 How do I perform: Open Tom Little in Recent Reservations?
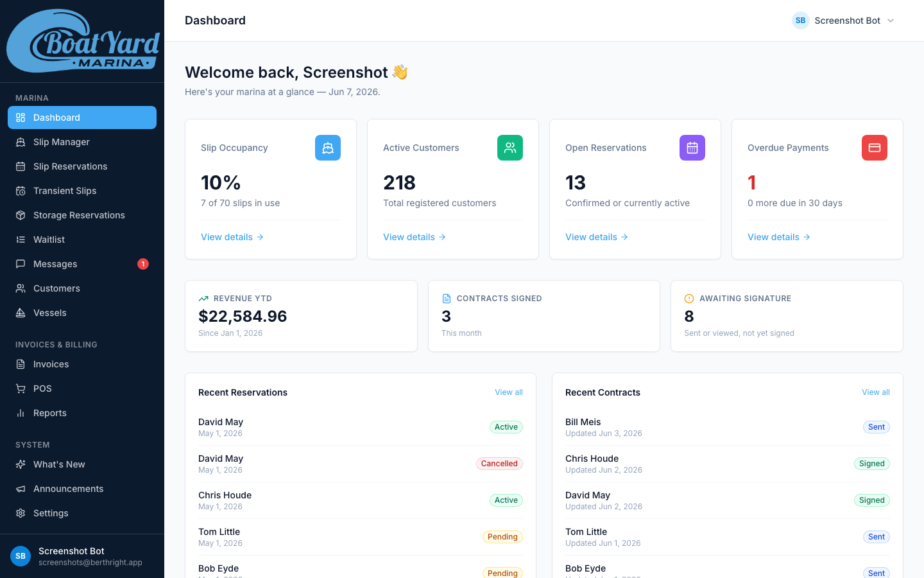click(361, 537)
